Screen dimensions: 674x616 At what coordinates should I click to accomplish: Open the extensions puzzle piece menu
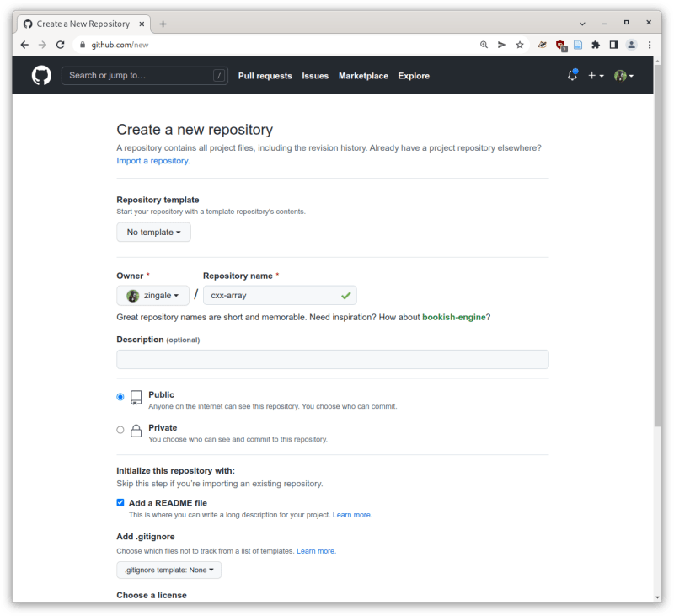[x=596, y=45]
